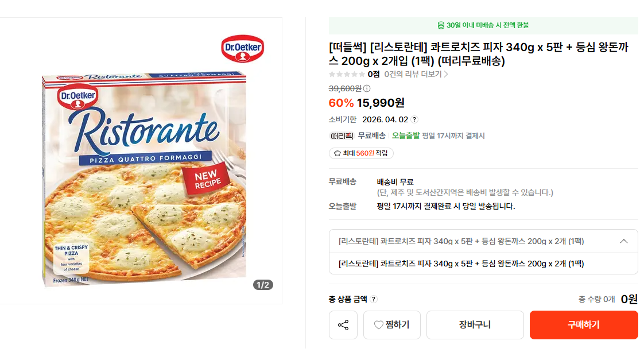Open 0건의 리뷰 더보기 reviews link
The image size is (644, 360).
pyautogui.click(x=416, y=74)
